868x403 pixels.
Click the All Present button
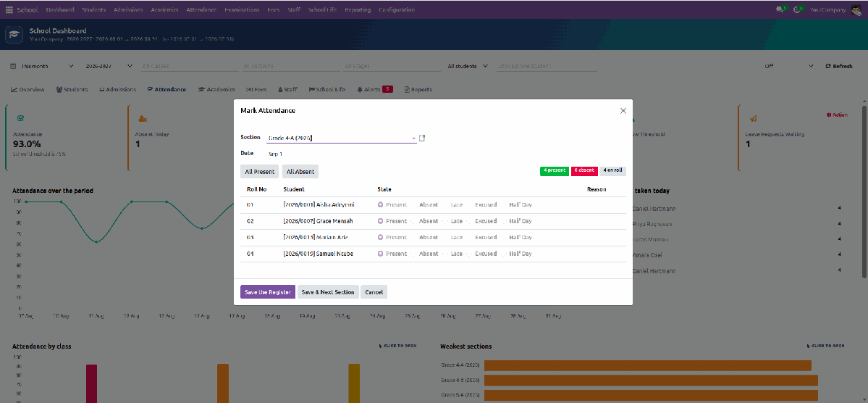260,171
